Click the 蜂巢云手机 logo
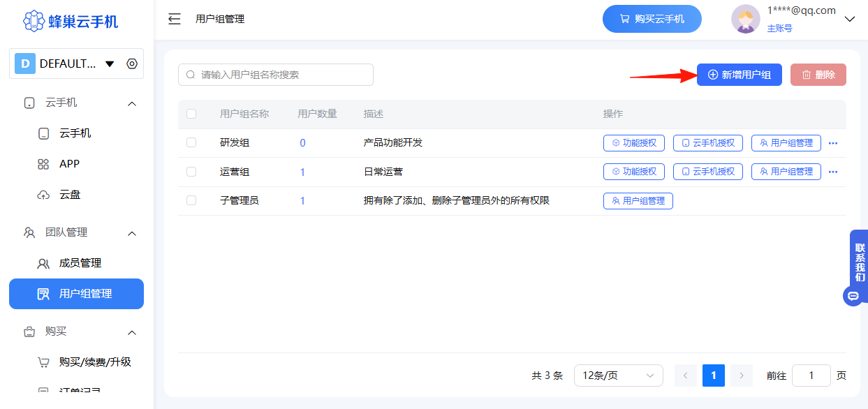868x409 pixels. click(x=71, y=21)
